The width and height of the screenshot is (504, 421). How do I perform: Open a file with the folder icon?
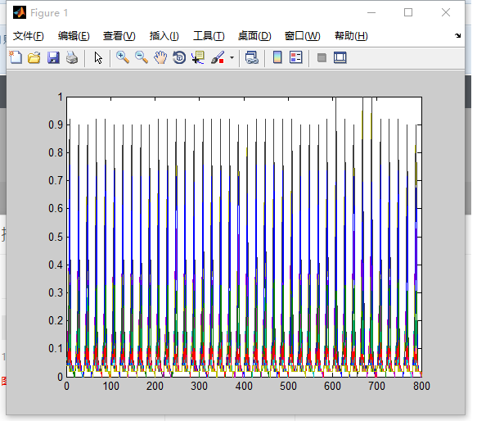point(34,58)
